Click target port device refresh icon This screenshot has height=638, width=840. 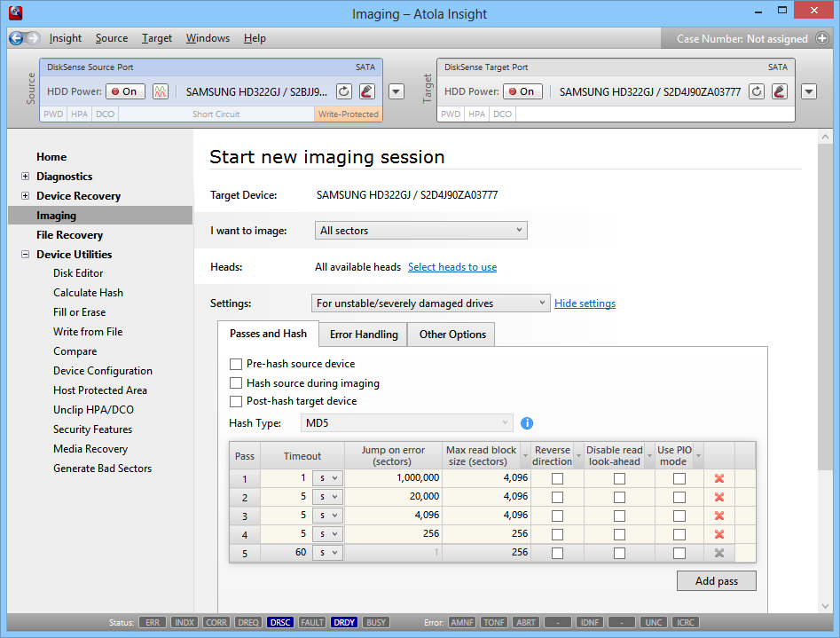coord(757,91)
